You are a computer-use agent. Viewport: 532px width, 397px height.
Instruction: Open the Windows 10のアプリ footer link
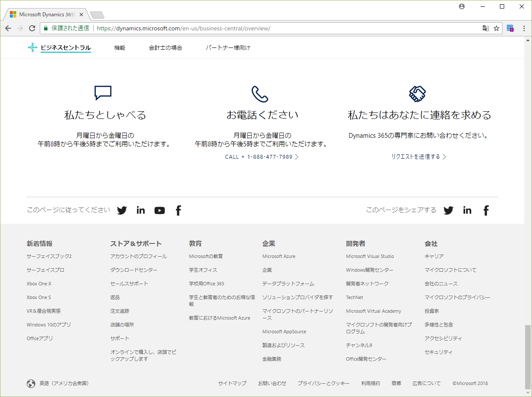[49, 325]
